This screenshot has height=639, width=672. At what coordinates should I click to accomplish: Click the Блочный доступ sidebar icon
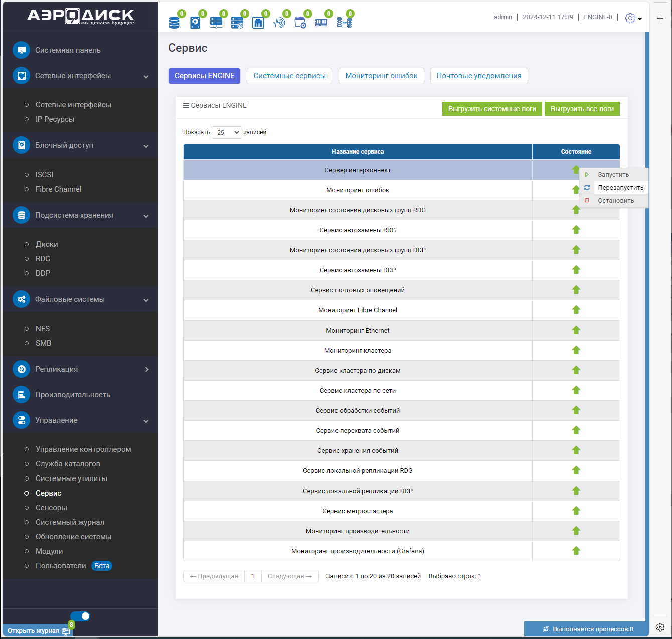pyautogui.click(x=21, y=145)
